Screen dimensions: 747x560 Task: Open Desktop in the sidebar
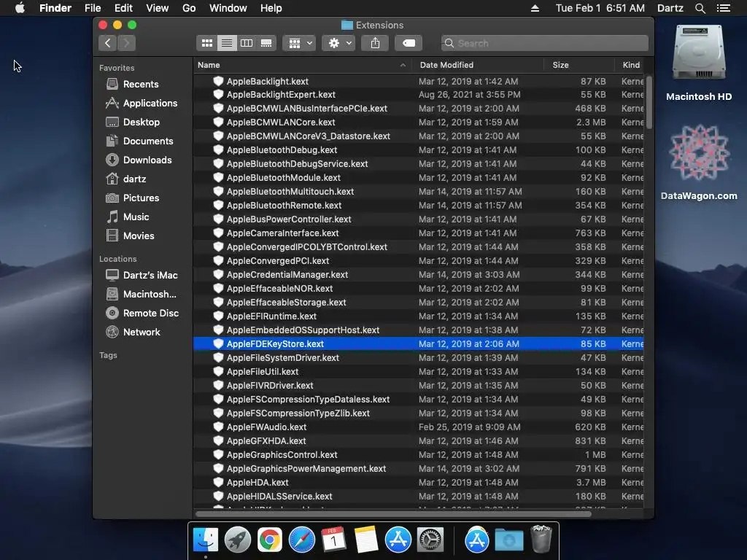142,122
